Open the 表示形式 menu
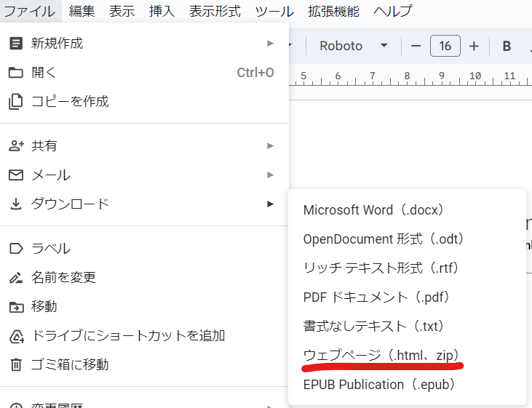This screenshot has height=408, width=532. 215,11
